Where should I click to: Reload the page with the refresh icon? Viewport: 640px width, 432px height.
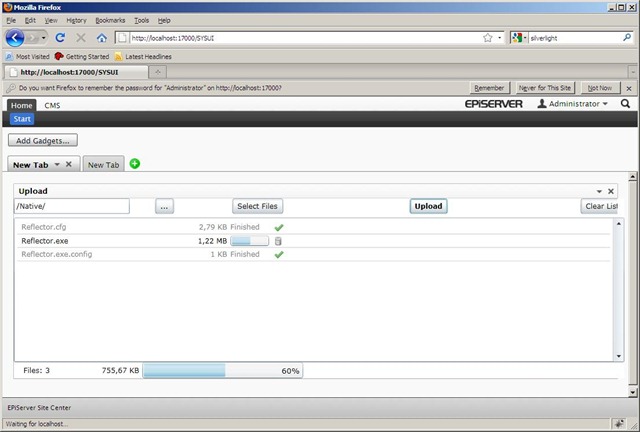(x=60, y=38)
